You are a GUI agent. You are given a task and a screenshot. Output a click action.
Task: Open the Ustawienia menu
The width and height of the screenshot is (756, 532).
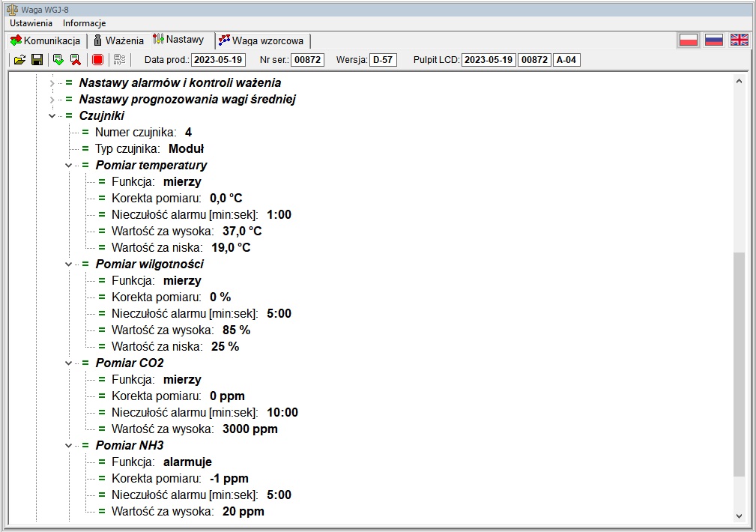pyautogui.click(x=31, y=23)
